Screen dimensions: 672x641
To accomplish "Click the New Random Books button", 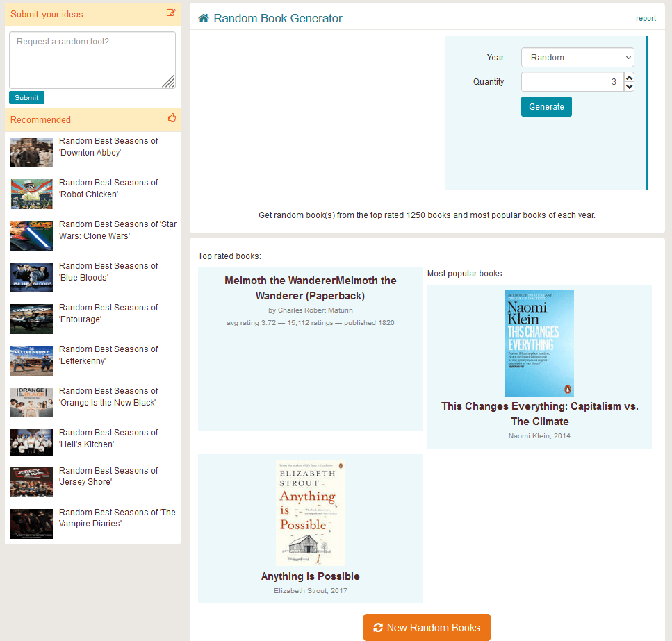I will (427, 627).
